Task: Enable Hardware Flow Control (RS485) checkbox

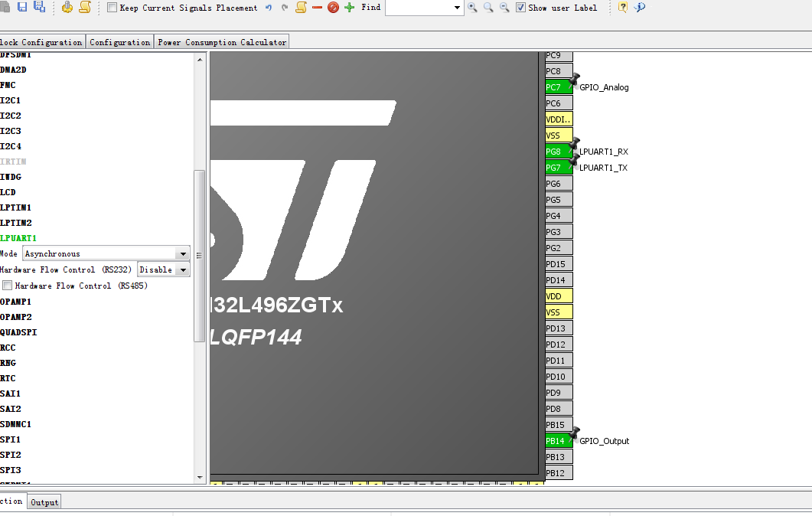Action: (7, 286)
